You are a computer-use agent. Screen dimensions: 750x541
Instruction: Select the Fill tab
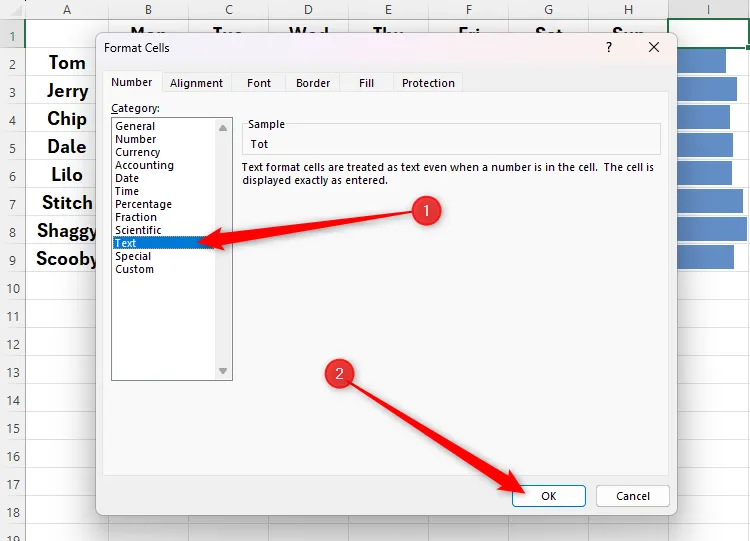pos(368,83)
